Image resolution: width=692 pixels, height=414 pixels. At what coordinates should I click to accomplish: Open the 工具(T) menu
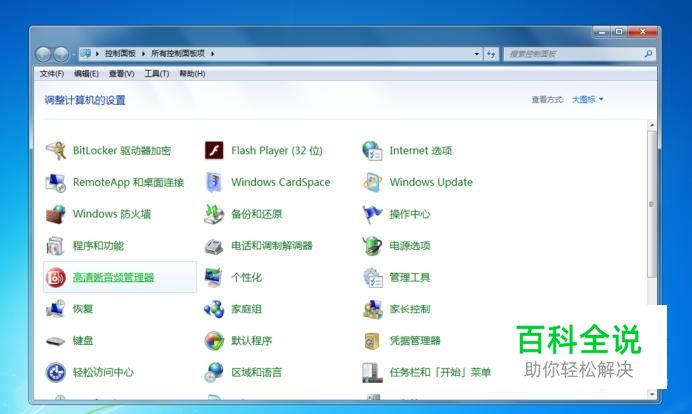point(156,74)
